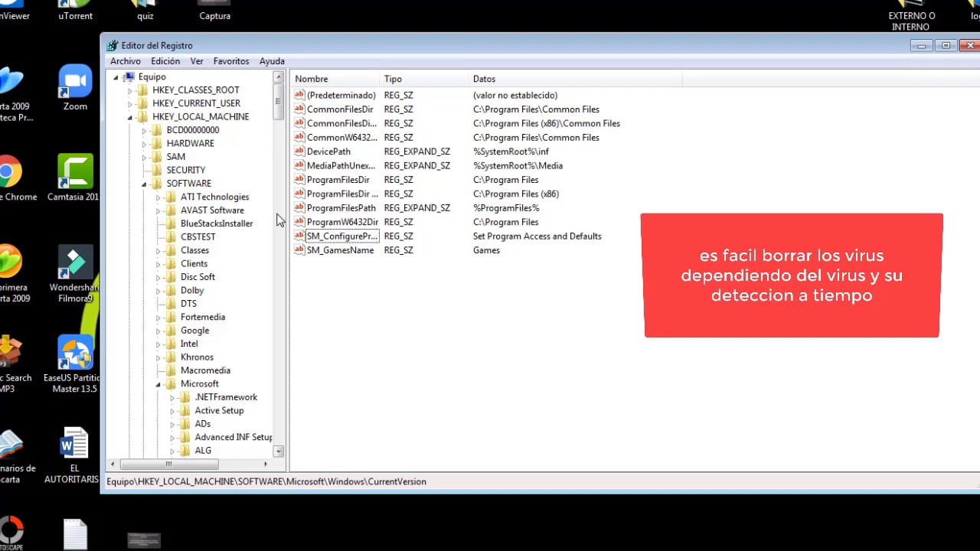
Task: Open the Archivo menu
Action: 126,61
